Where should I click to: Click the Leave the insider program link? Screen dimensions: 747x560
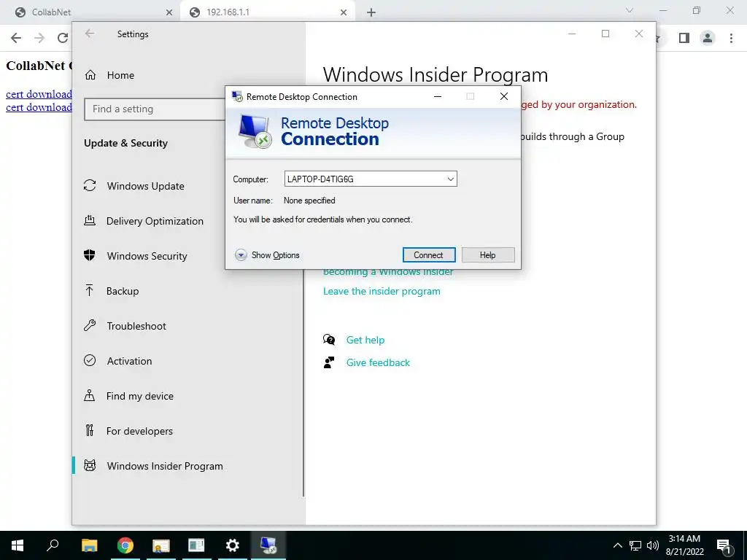coord(382,292)
